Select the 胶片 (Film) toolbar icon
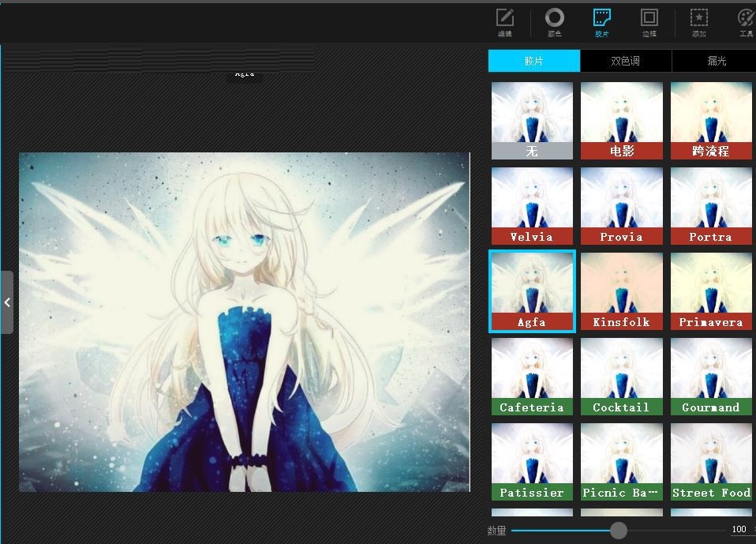The image size is (756, 544). click(x=601, y=22)
